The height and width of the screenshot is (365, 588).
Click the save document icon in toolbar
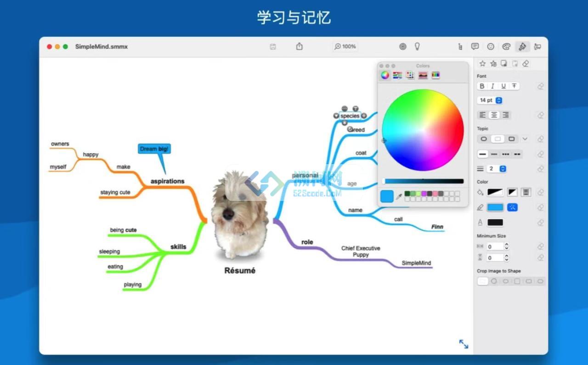[x=273, y=46]
